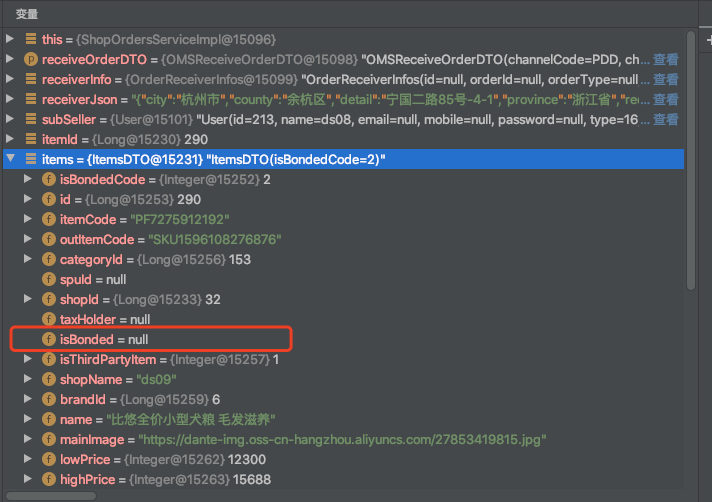Click 查看 link on receiverJson row
This screenshot has height=502, width=712.
pos(666,100)
